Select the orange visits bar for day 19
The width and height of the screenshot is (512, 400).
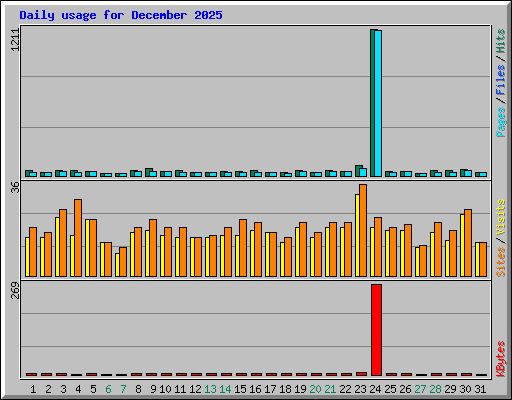[x=303, y=249]
